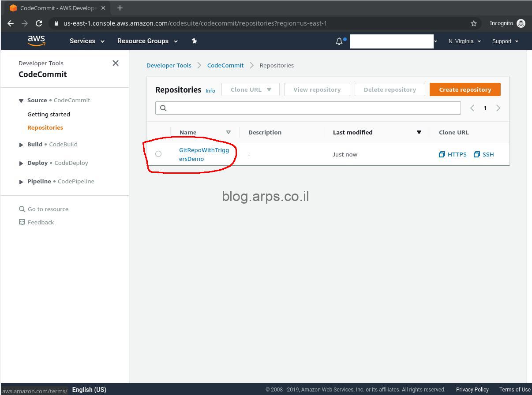Screen dimensions: 532x395
Task: Open the notifications bell icon
Action: (339, 41)
